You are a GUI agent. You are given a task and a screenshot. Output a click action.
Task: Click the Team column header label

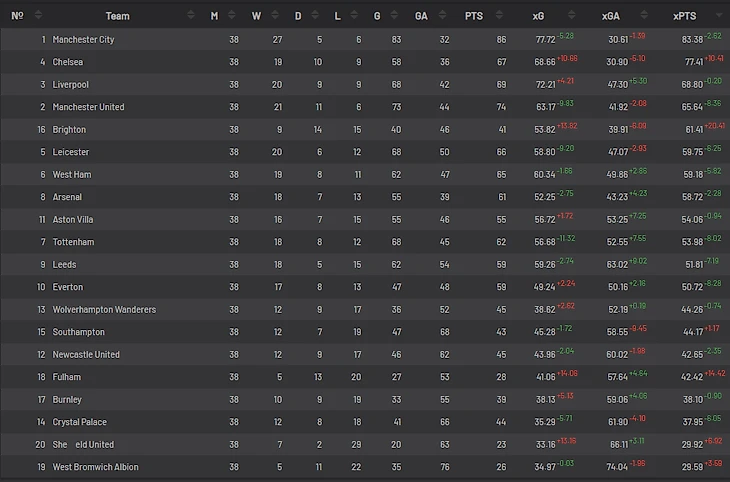(x=117, y=15)
